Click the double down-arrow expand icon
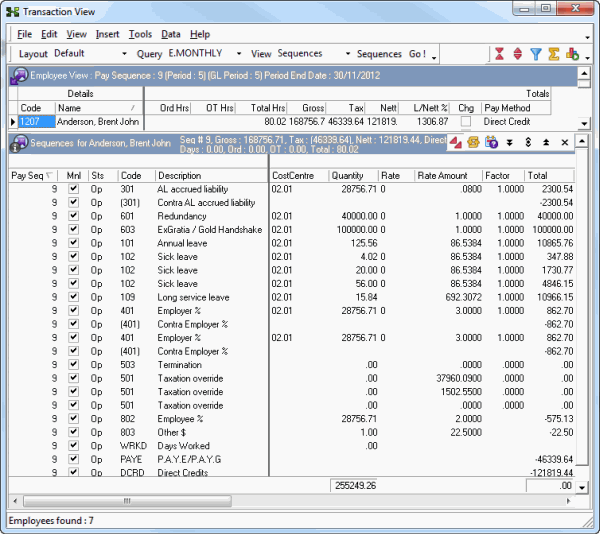600x534 pixels. [x=509, y=143]
